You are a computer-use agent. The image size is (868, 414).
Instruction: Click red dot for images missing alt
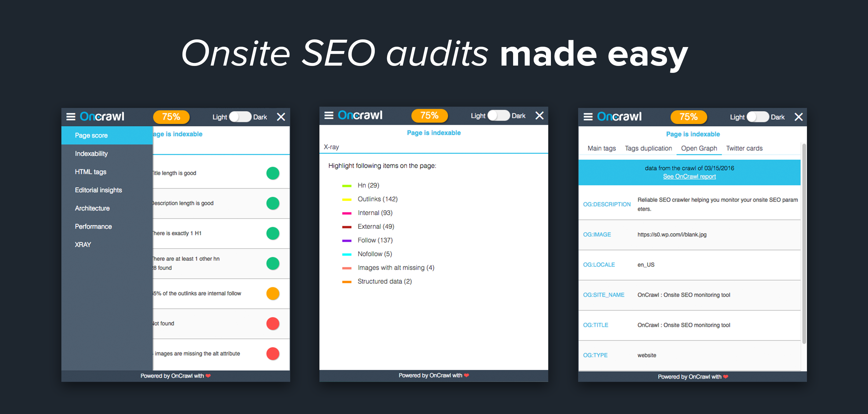pos(273,353)
